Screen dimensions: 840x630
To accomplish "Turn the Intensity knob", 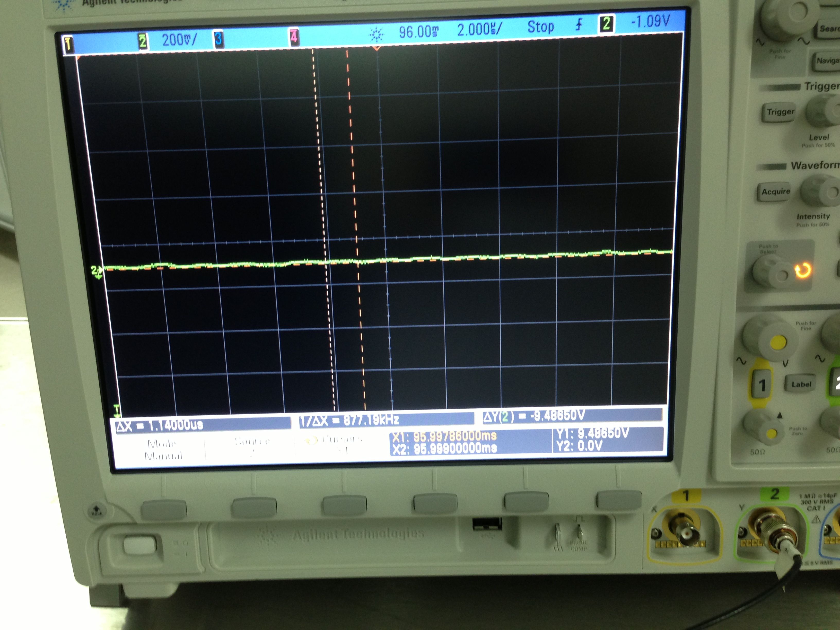I will 821,191.
